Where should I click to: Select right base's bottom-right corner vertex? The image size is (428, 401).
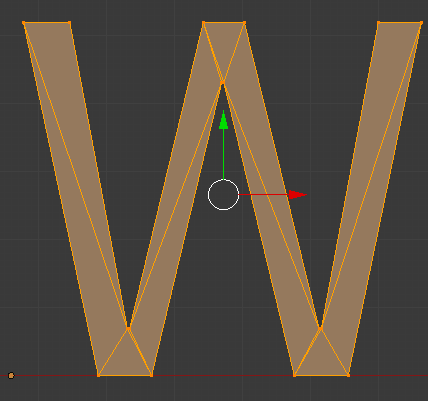coord(349,376)
